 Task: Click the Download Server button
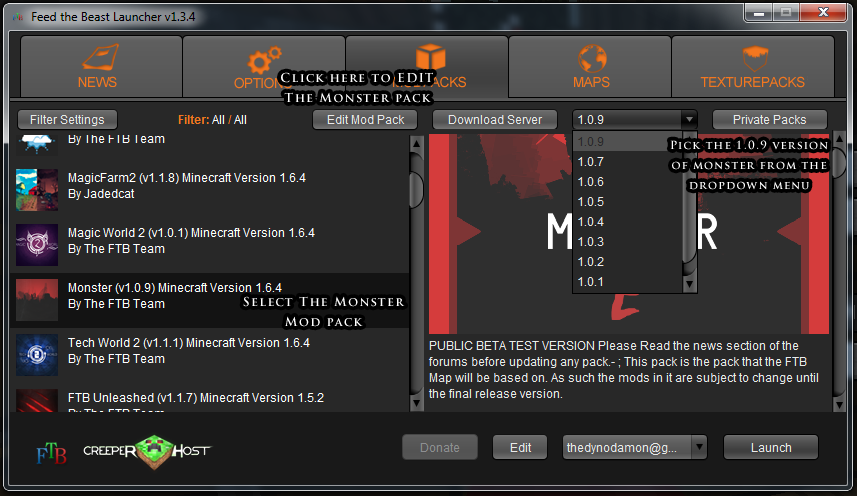(495, 120)
